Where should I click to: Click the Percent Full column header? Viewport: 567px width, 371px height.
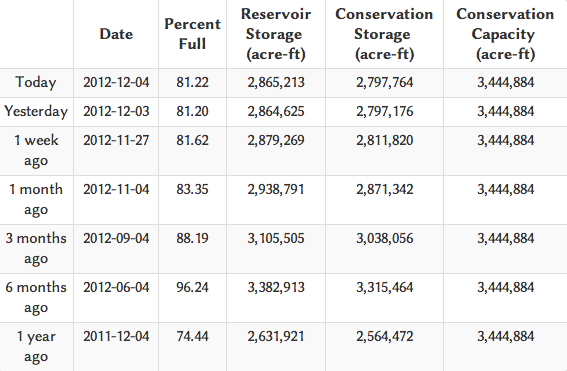(x=192, y=34)
